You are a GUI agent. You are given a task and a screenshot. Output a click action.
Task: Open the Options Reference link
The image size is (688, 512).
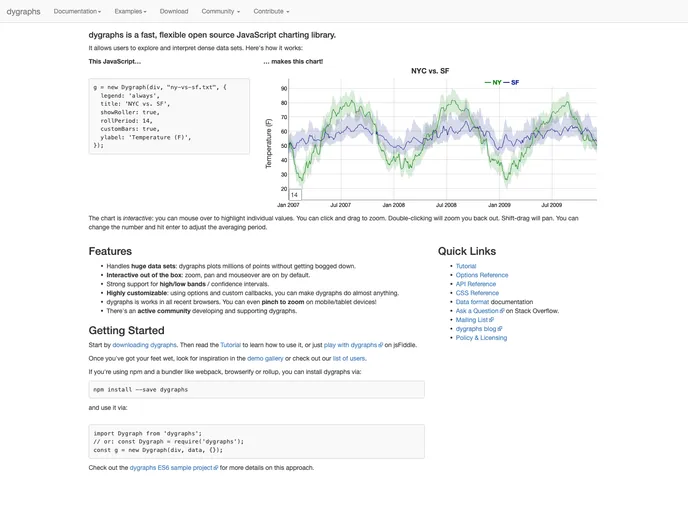coord(482,275)
